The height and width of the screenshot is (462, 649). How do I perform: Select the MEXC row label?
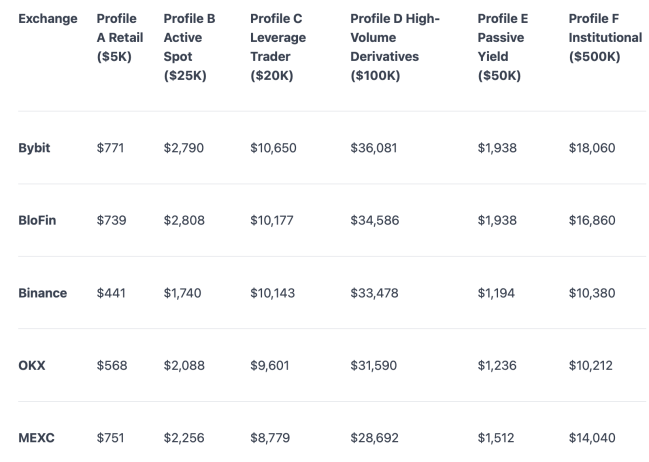point(36,438)
